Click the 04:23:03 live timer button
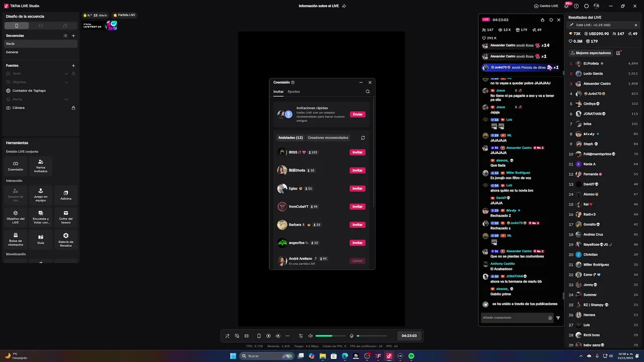This screenshot has height=362, width=644. click(409, 336)
